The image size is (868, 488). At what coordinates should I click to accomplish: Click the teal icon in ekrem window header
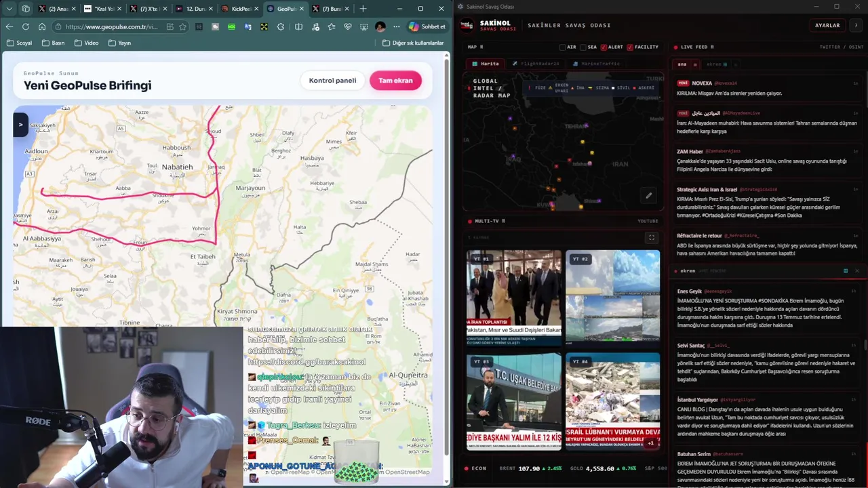[x=846, y=271]
